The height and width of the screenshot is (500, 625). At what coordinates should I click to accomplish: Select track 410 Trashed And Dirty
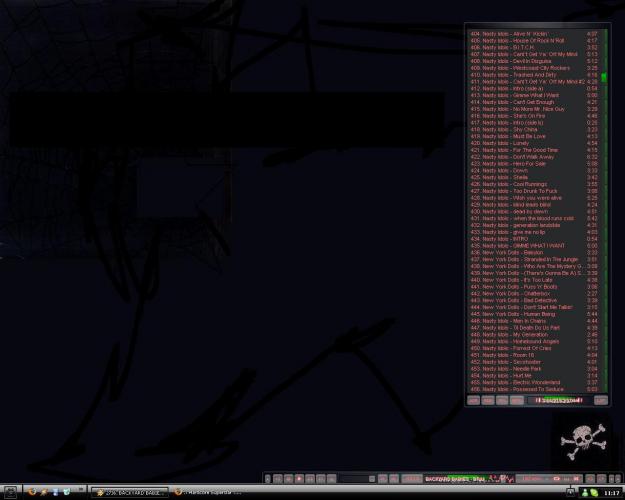coord(533,75)
